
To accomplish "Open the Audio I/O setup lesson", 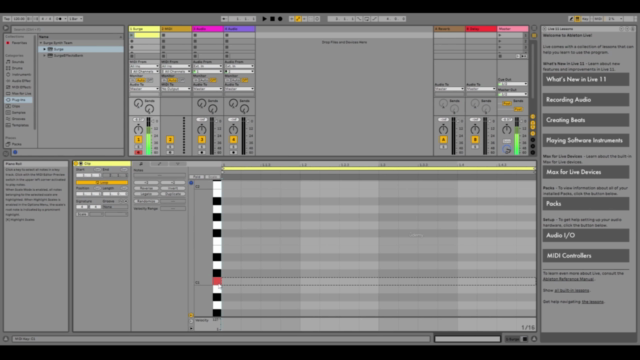I will pyautogui.click(x=586, y=236).
